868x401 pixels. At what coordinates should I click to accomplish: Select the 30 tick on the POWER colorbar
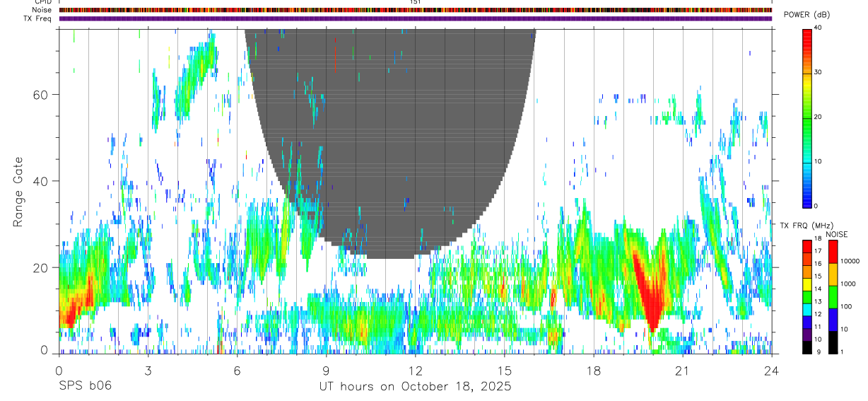[819, 73]
